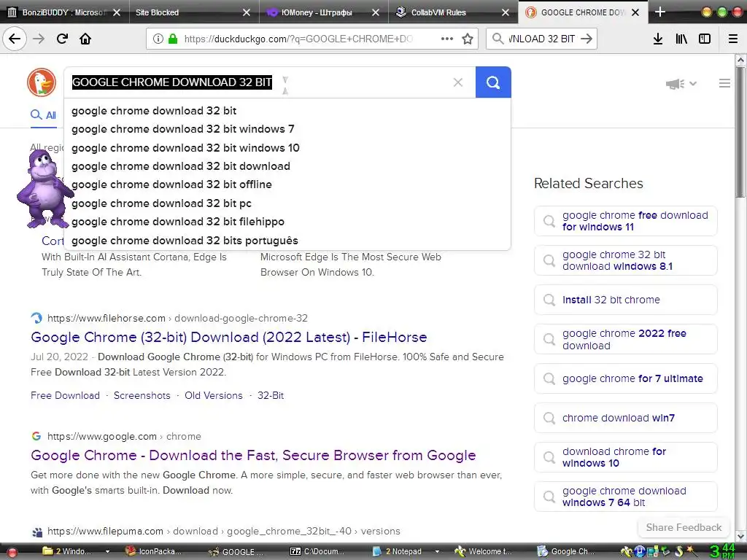Click the scrollbar up arrow
Viewport: 747px width, 560px height.
(x=740, y=60)
